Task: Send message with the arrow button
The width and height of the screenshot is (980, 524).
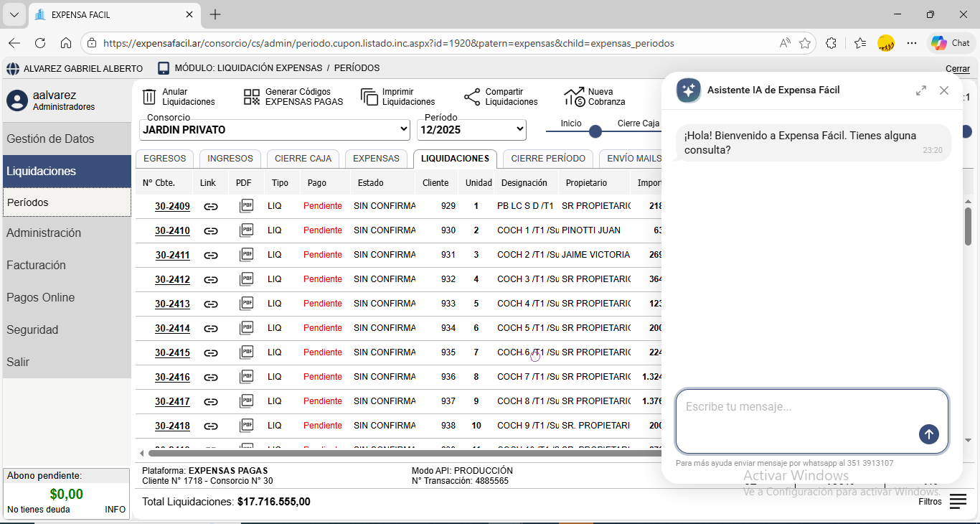Action: [x=928, y=434]
